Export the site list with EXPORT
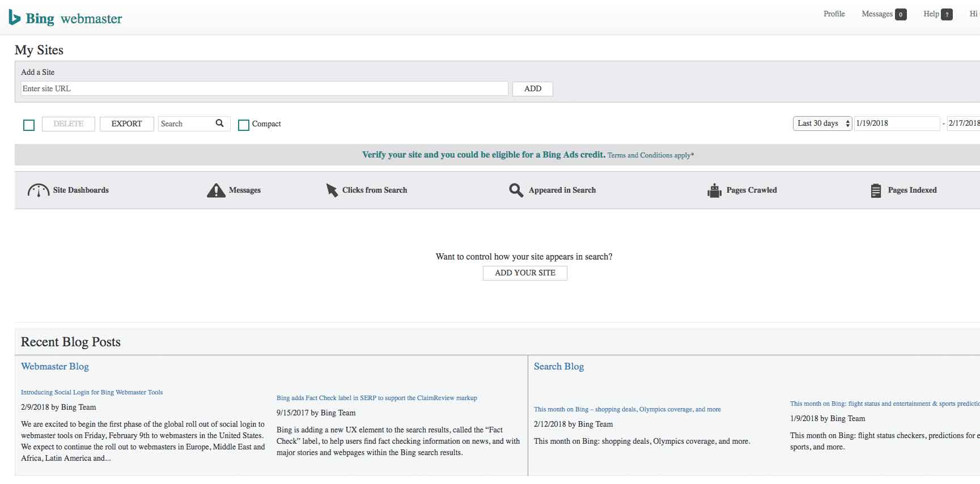Viewport: 980px width, 484px height. tap(126, 124)
